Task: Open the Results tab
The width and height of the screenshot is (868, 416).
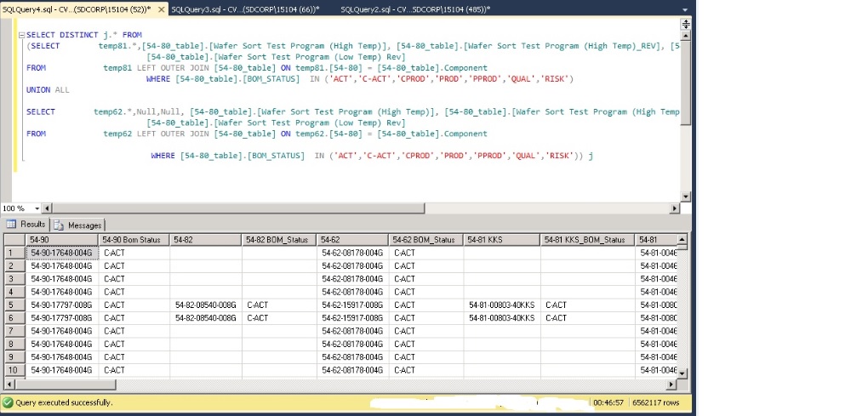Action: pyautogui.click(x=26, y=224)
